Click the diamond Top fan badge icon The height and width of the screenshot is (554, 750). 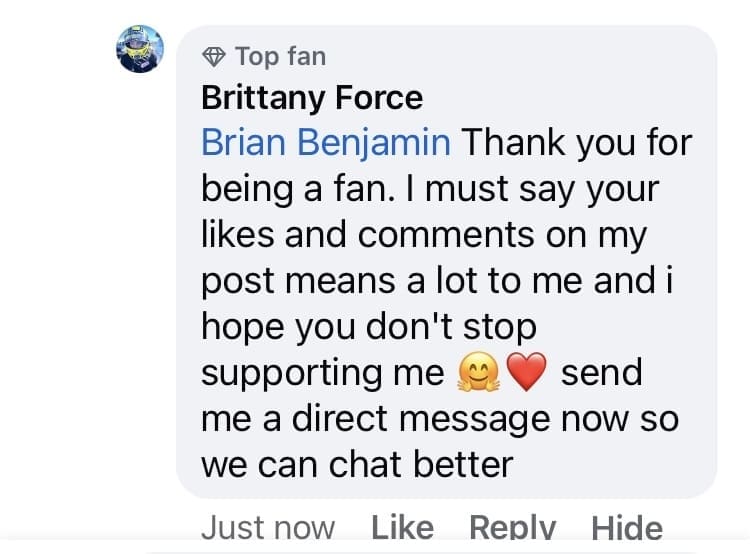click(x=212, y=56)
